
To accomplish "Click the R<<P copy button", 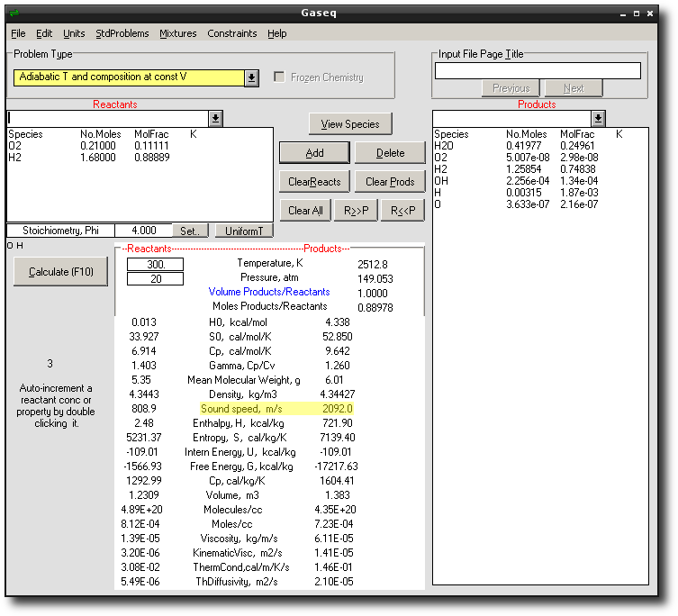I will pyautogui.click(x=403, y=210).
